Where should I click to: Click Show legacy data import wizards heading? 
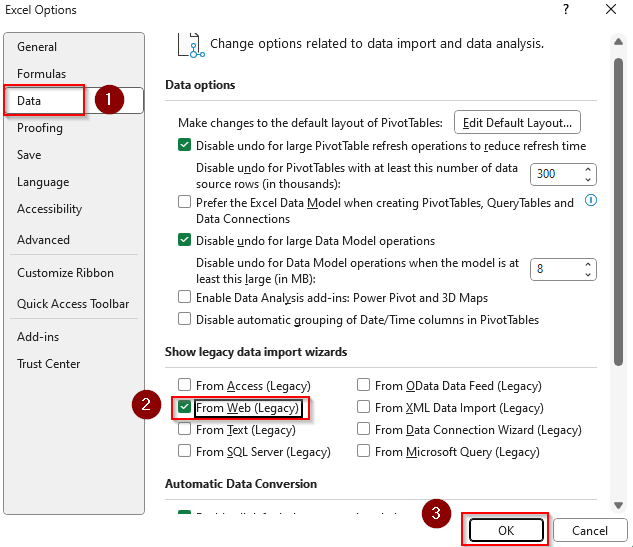click(x=256, y=352)
